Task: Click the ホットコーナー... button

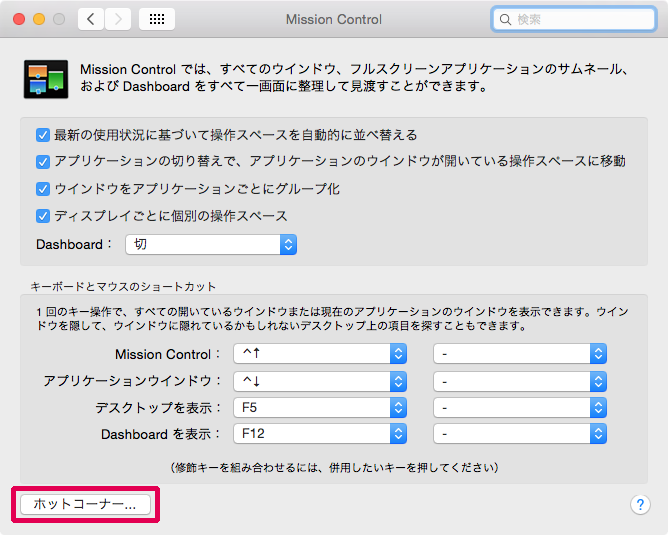Action: tap(85, 504)
